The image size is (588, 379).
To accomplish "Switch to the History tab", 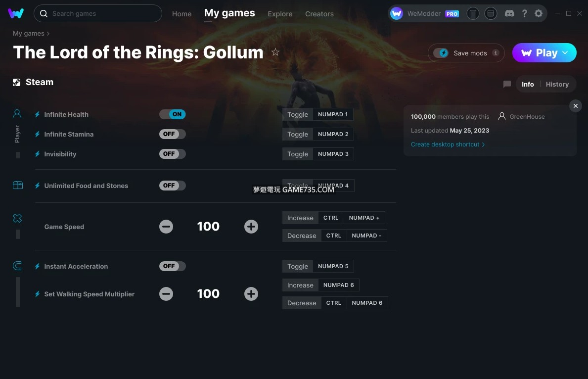I will [x=557, y=84].
